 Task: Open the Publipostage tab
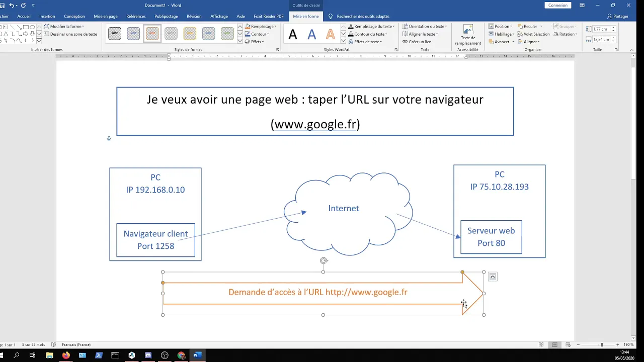[x=166, y=17]
